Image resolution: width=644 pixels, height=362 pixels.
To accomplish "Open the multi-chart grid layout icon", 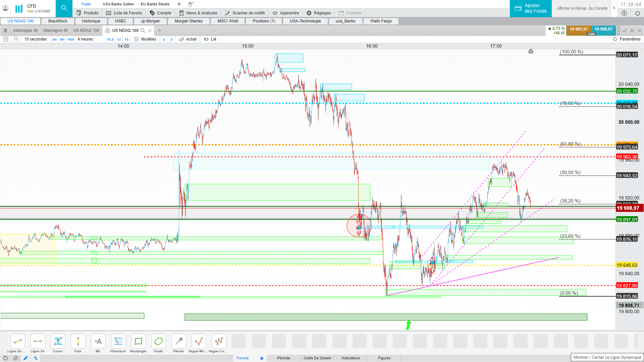I will click(16, 39).
